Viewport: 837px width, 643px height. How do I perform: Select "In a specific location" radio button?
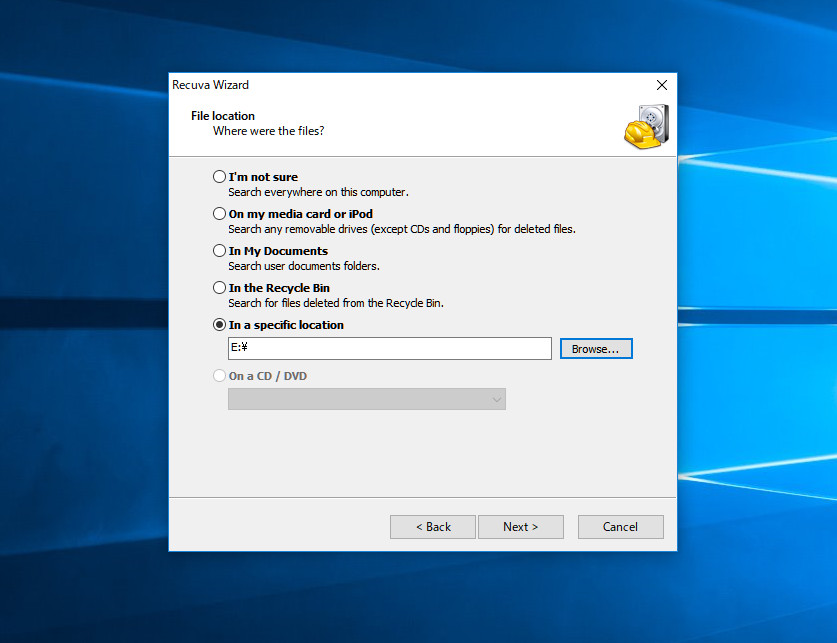[220, 325]
